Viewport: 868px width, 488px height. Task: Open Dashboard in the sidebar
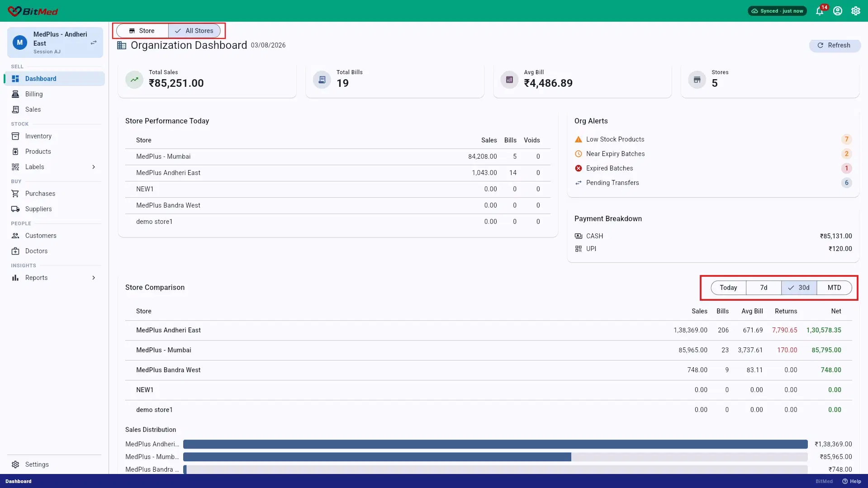(54, 79)
